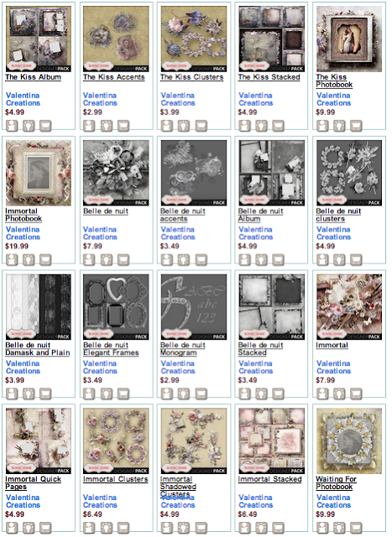
Task: Click the lightbulb icon under The Kiss Accents
Action: [x=107, y=126]
